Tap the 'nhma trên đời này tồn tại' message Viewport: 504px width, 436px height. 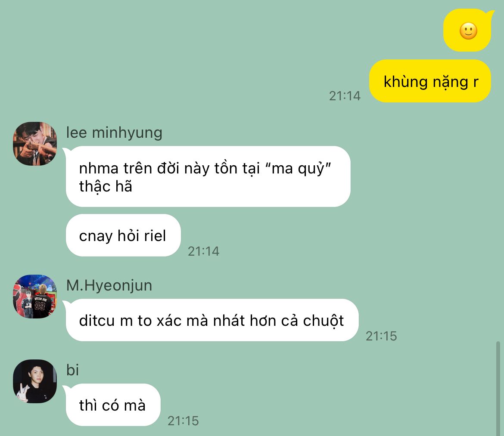pos(208,176)
